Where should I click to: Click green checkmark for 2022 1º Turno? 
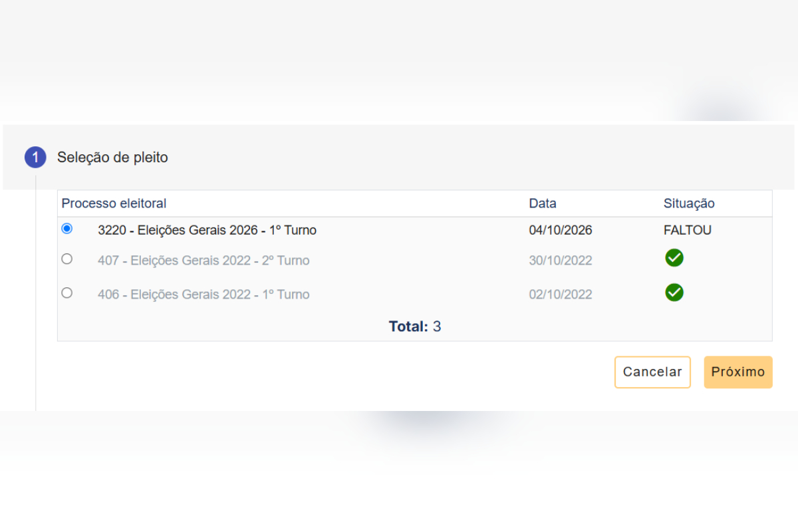[674, 293]
